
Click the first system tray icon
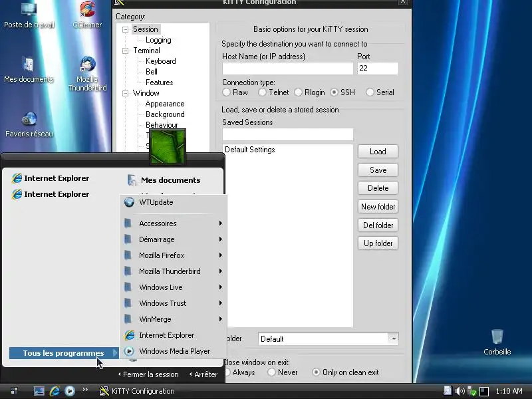(x=448, y=390)
